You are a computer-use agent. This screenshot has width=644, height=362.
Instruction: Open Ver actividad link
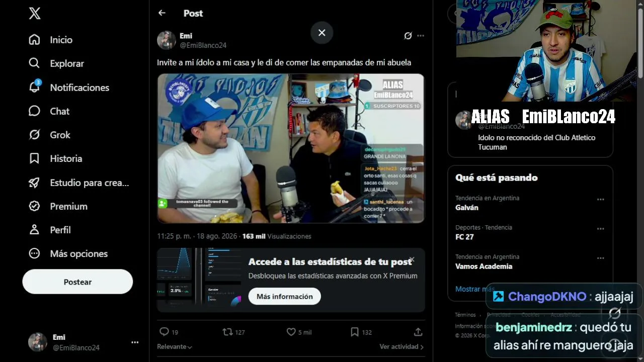(401, 347)
